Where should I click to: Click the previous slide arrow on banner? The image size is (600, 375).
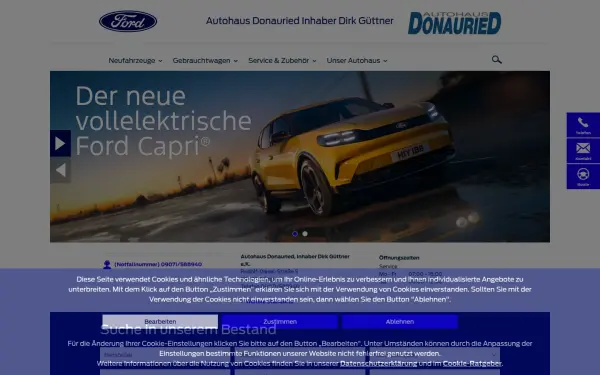60,170
